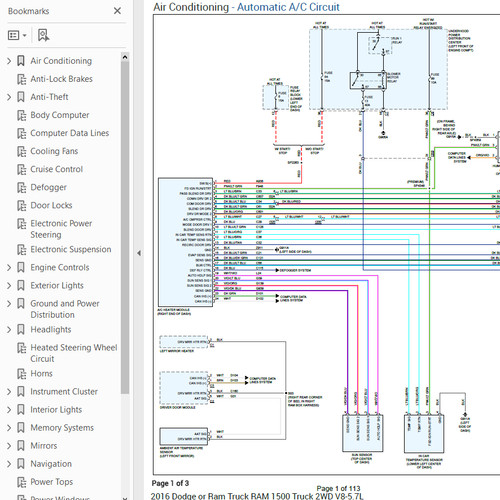
Task: Expand the Exterior Lights bookmark
Action: click(9, 286)
